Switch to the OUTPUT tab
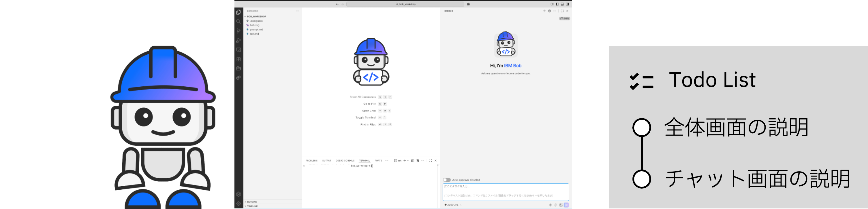Screen dimensions: 868x209 (x=326, y=161)
